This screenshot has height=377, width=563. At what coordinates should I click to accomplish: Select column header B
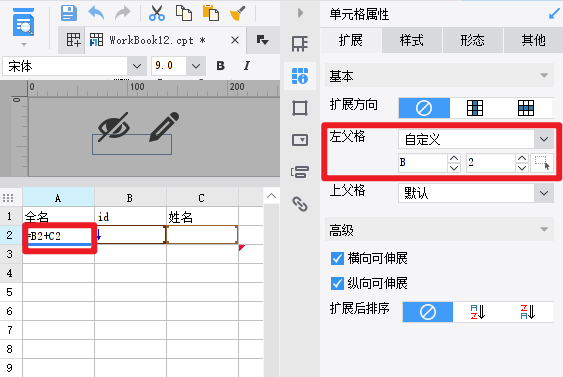(x=130, y=198)
